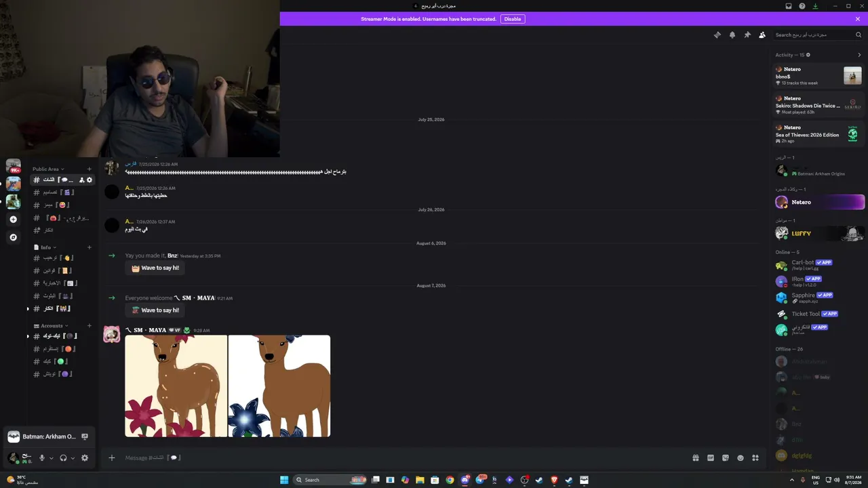Create channel in Info category
The image size is (868, 488).
[89, 247]
